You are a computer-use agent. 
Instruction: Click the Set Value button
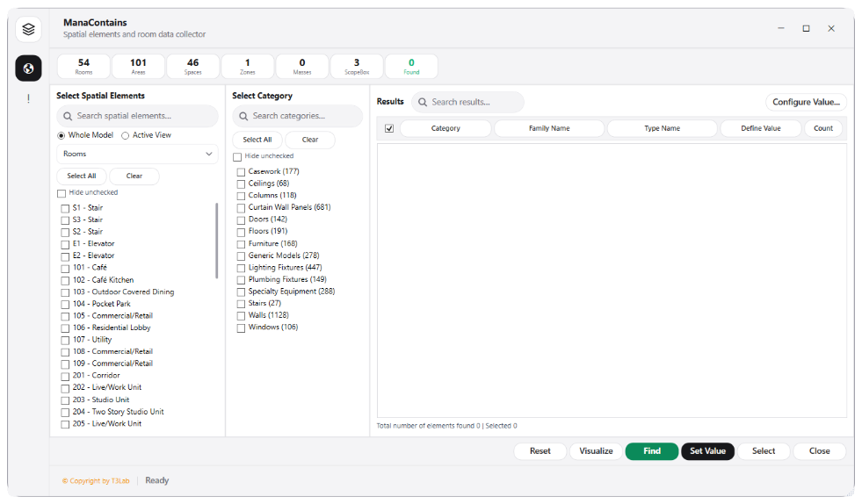(x=707, y=451)
